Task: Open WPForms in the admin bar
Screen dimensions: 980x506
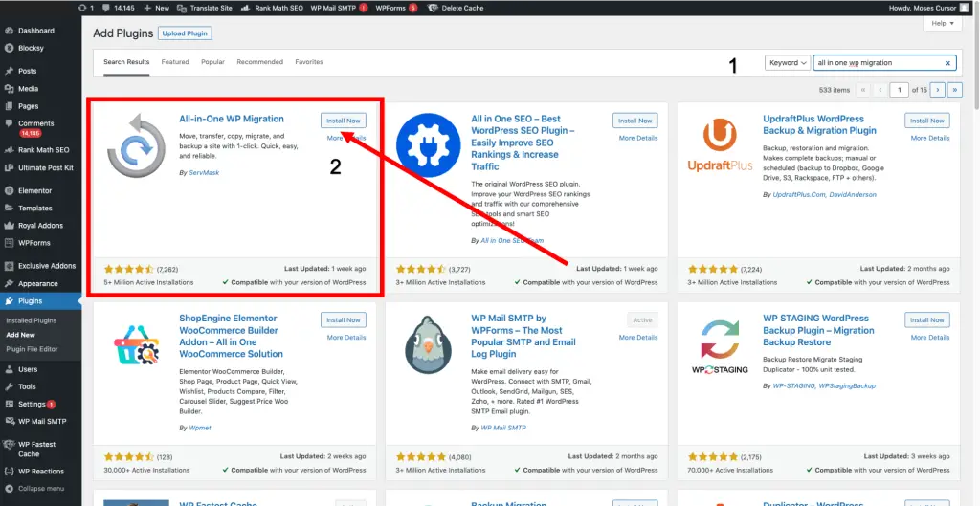Action: click(x=396, y=8)
